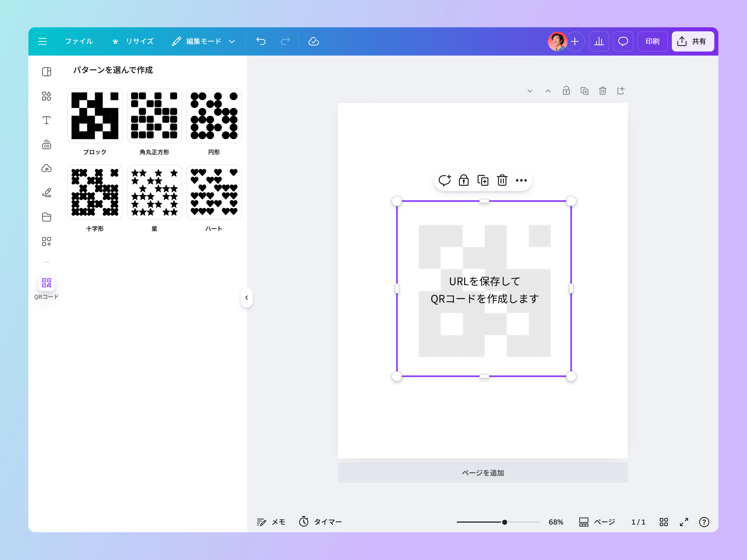Delete the page with trash icon
This screenshot has height=560, width=747.
(x=603, y=91)
